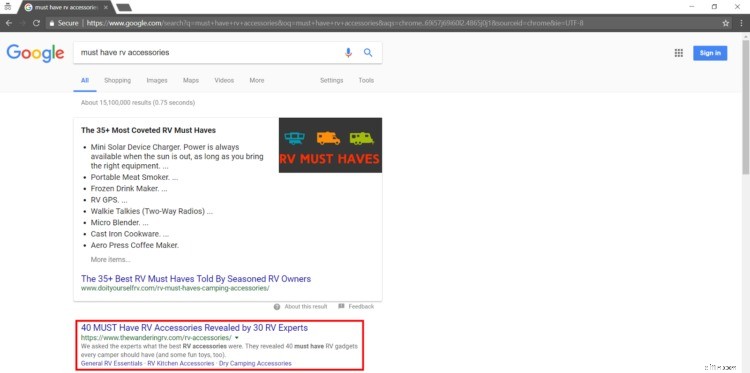
Task: Select the All results tab
Action: [85, 80]
